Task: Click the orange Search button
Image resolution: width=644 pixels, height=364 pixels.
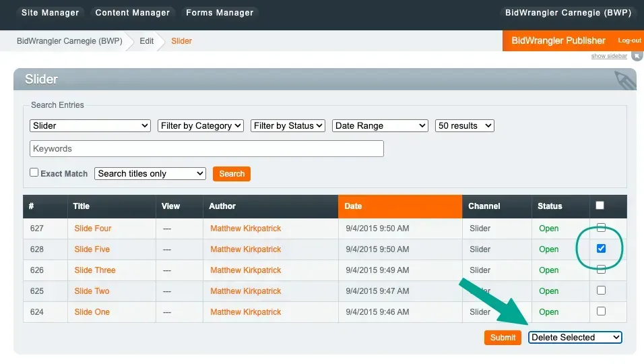Action: coord(232,174)
